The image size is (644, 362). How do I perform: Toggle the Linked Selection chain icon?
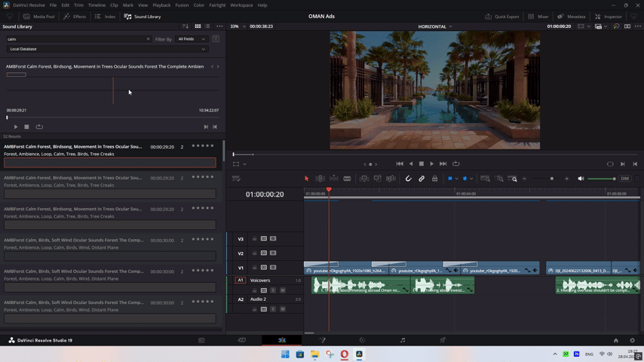(422, 179)
